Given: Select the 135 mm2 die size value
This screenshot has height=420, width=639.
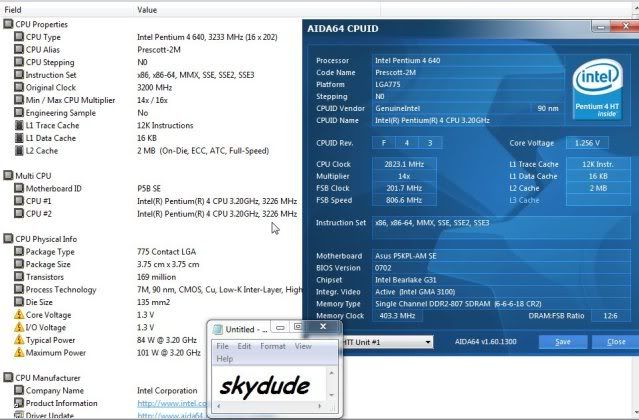Looking at the screenshot, I should 154,302.
